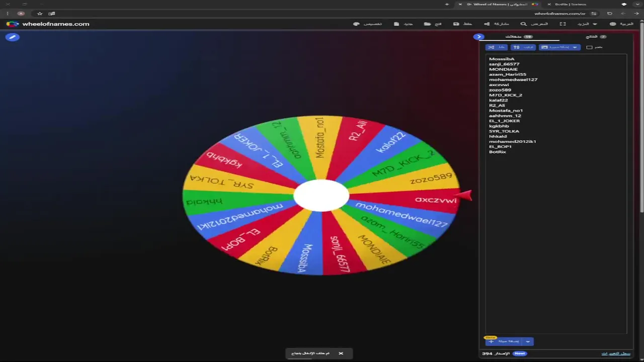Click entry MONDIAIE in the list
The width and height of the screenshot is (644, 362).
tap(503, 69)
